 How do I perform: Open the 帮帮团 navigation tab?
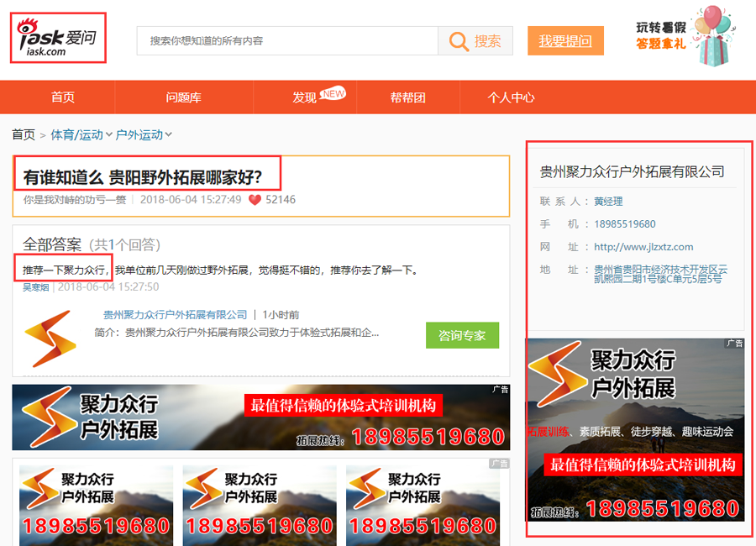tap(408, 97)
